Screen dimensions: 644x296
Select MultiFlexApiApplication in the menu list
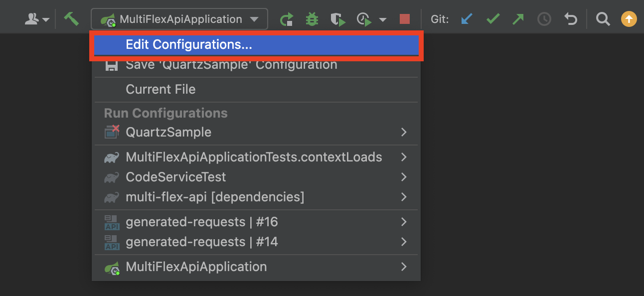pyautogui.click(x=256, y=267)
